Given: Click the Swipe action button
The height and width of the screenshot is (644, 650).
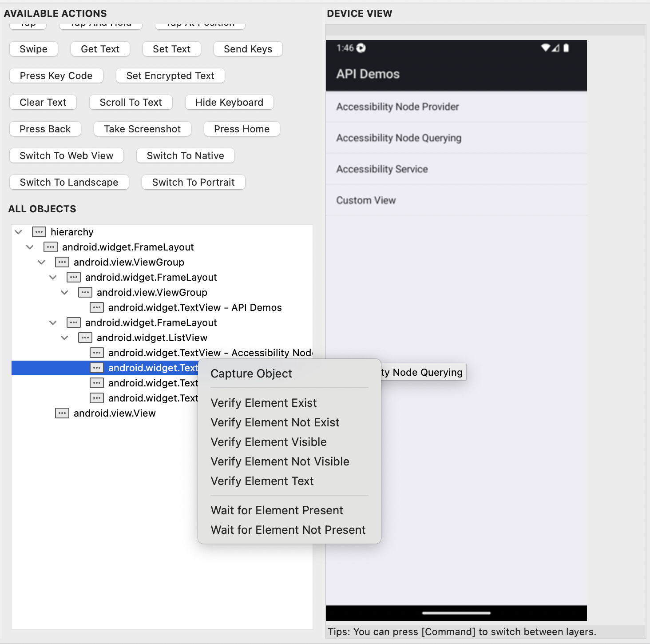Looking at the screenshot, I should (34, 49).
